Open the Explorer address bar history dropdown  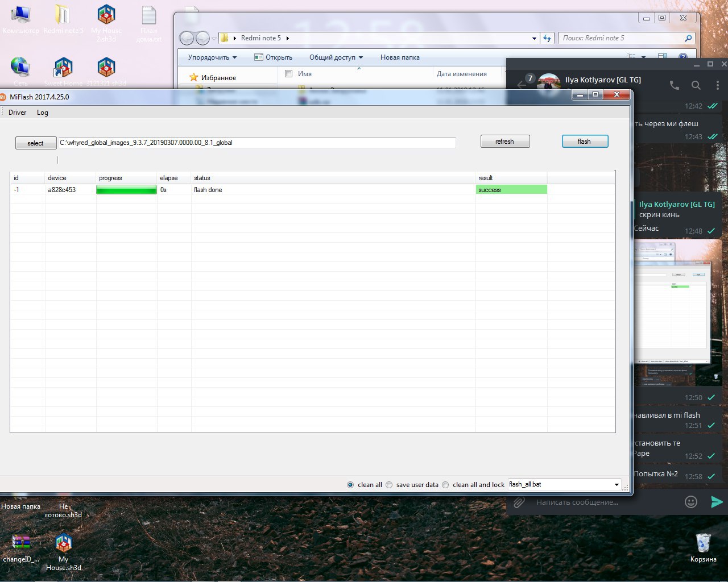tap(533, 38)
